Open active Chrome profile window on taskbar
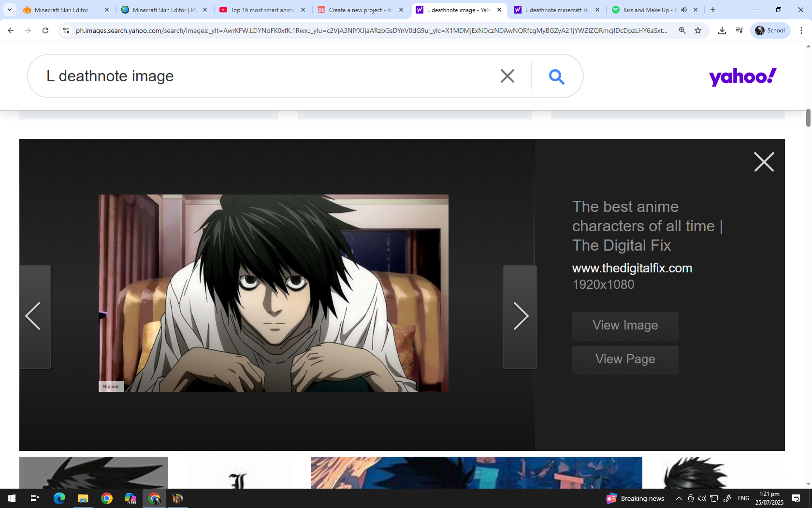The width and height of the screenshot is (812, 508). (x=154, y=498)
